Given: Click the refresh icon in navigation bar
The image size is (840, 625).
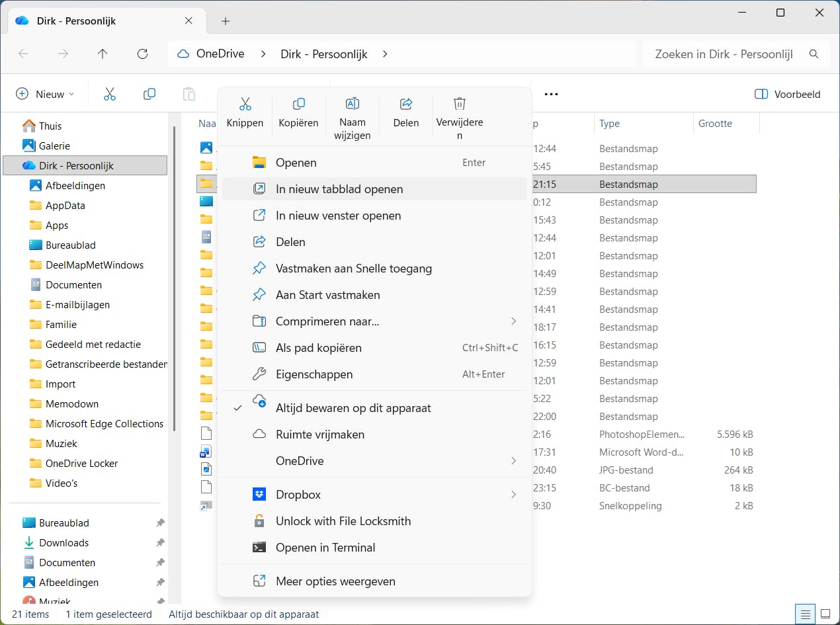Looking at the screenshot, I should point(142,54).
